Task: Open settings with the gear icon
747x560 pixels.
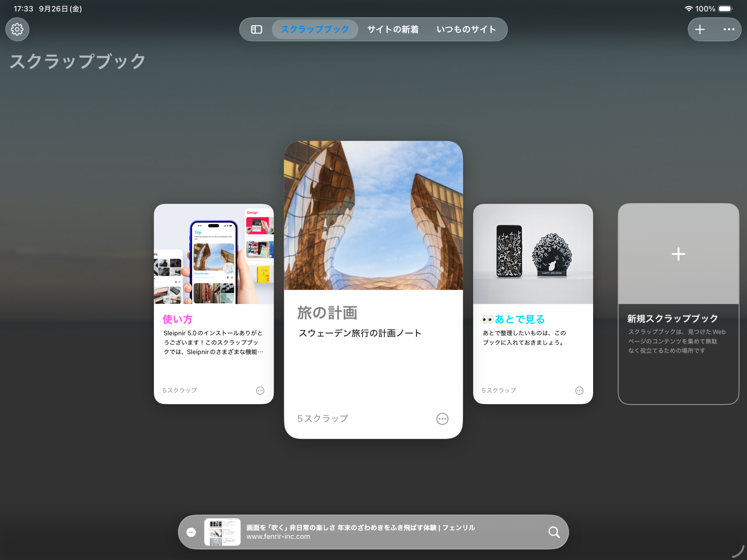Action: 17,29
